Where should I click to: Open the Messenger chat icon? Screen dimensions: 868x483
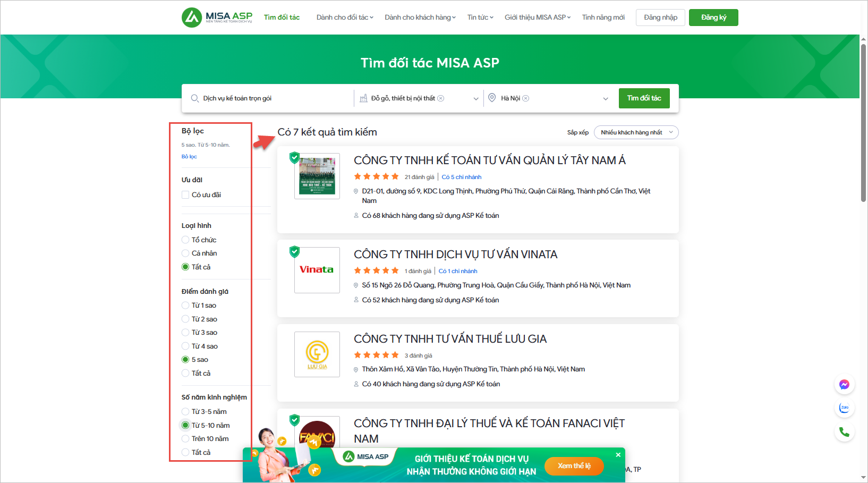[844, 385]
